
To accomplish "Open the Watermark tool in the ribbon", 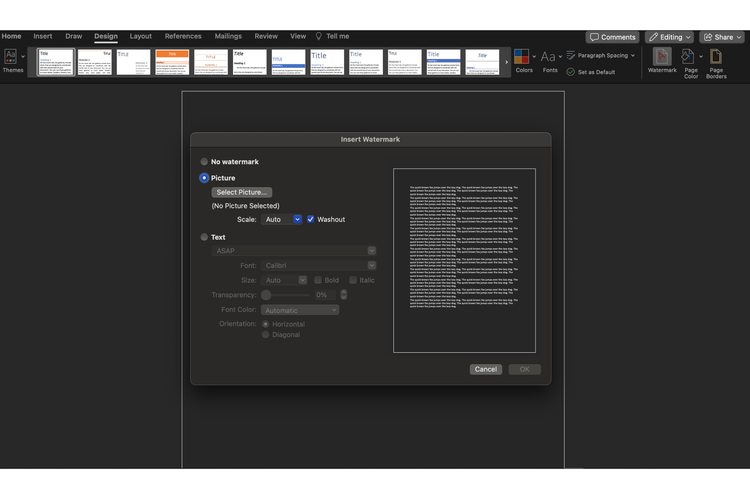I will (662, 60).
